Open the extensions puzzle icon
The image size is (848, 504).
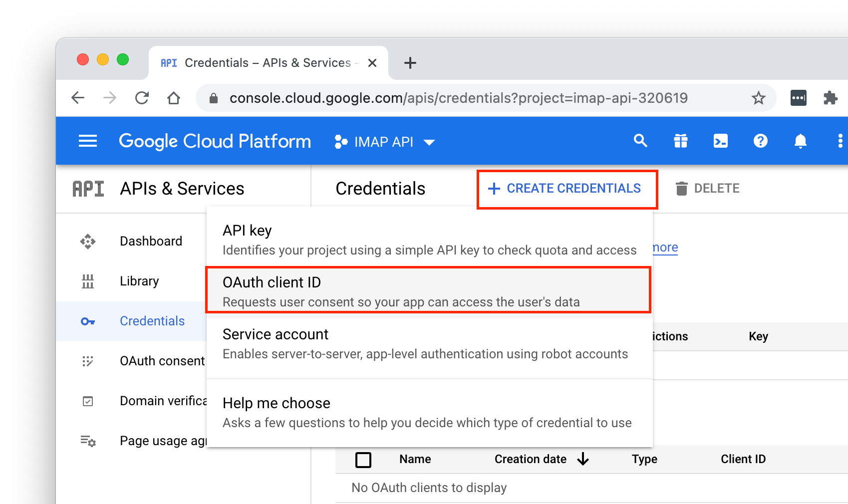point(831,98)
